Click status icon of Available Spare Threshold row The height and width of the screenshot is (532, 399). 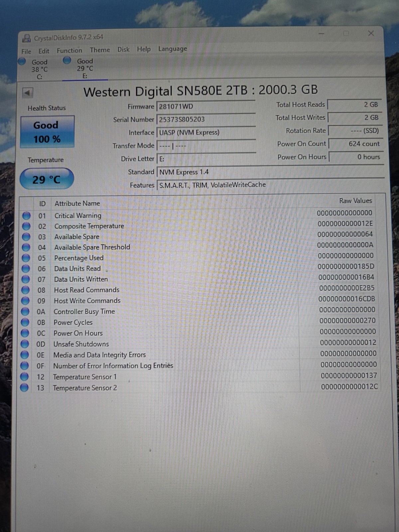coord(26,248)
